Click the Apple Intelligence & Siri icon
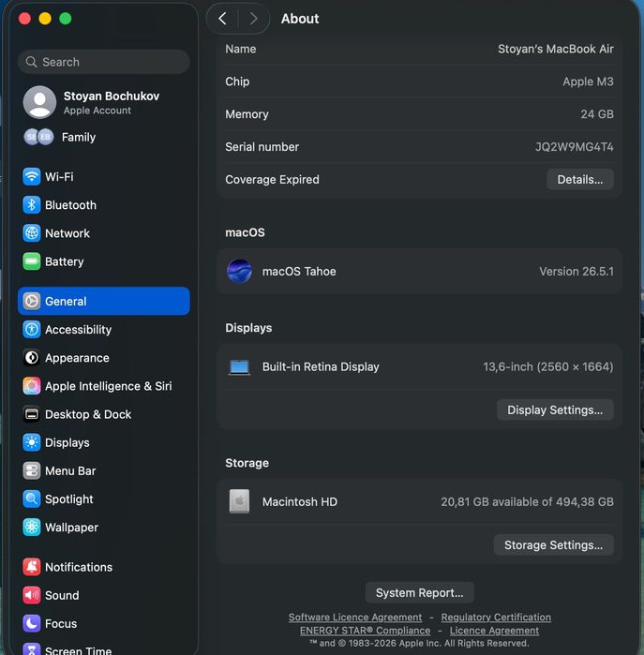Image resolution: width=644 pixels, height=655 pixels. click(x=31, y=386)
